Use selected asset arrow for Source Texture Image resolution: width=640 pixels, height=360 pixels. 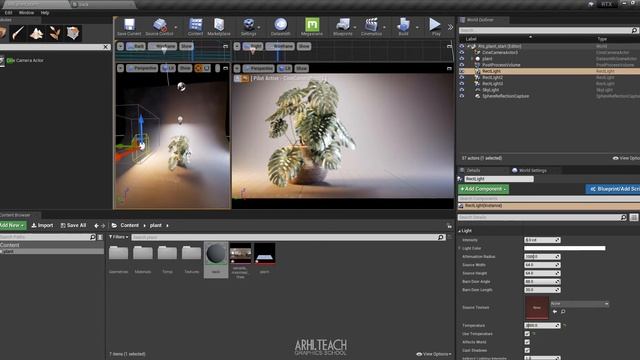click(555, 311)
